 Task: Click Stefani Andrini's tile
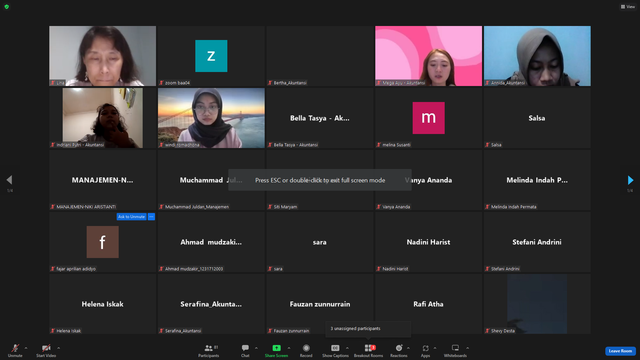(537, 242)
